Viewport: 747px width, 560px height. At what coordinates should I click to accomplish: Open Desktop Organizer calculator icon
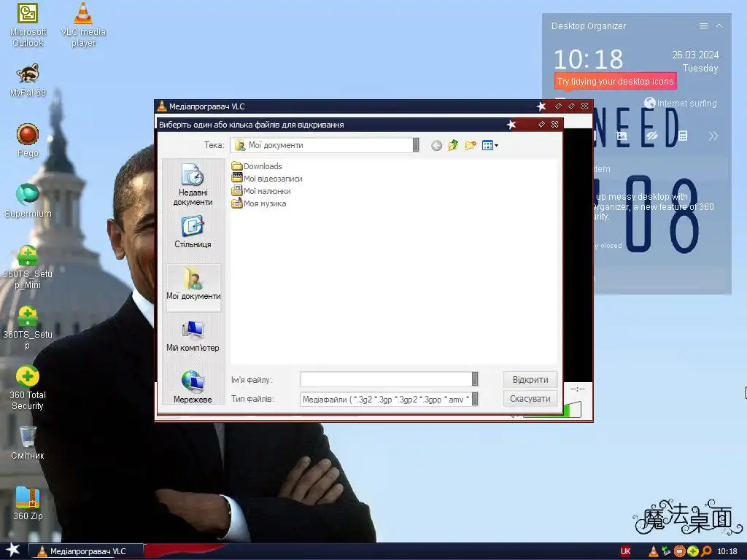point(683,136)
